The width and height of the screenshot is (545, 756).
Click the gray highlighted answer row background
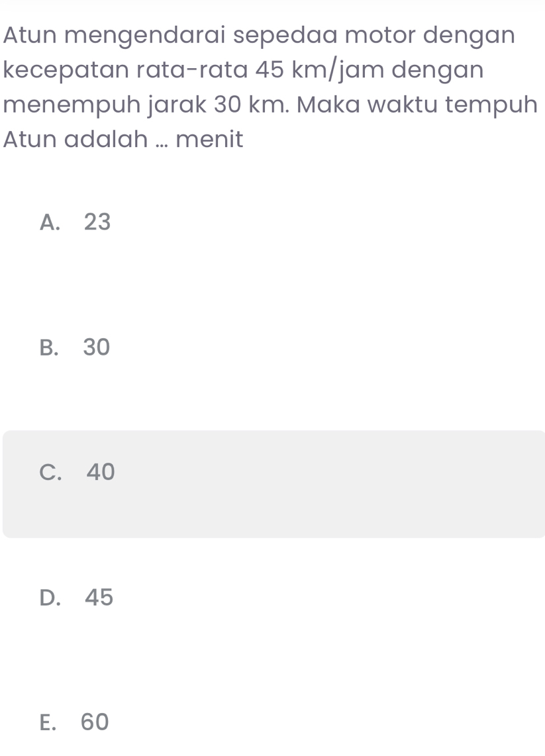331,484
